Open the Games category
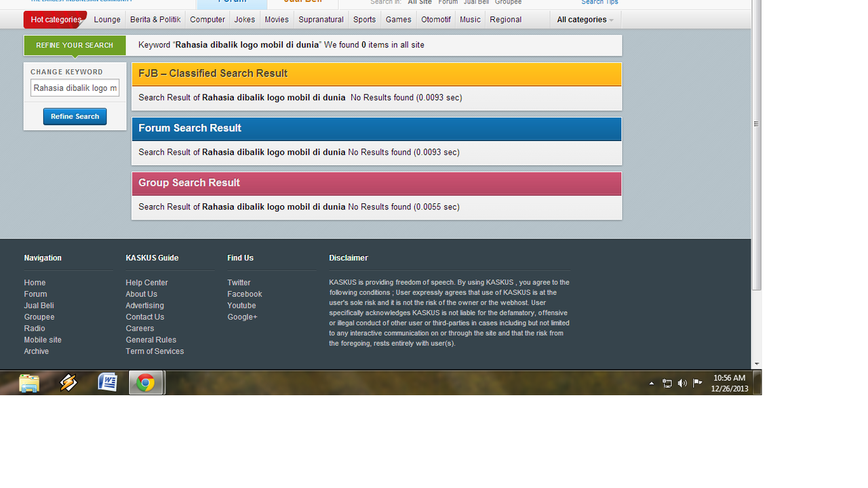 click(399, 20)
